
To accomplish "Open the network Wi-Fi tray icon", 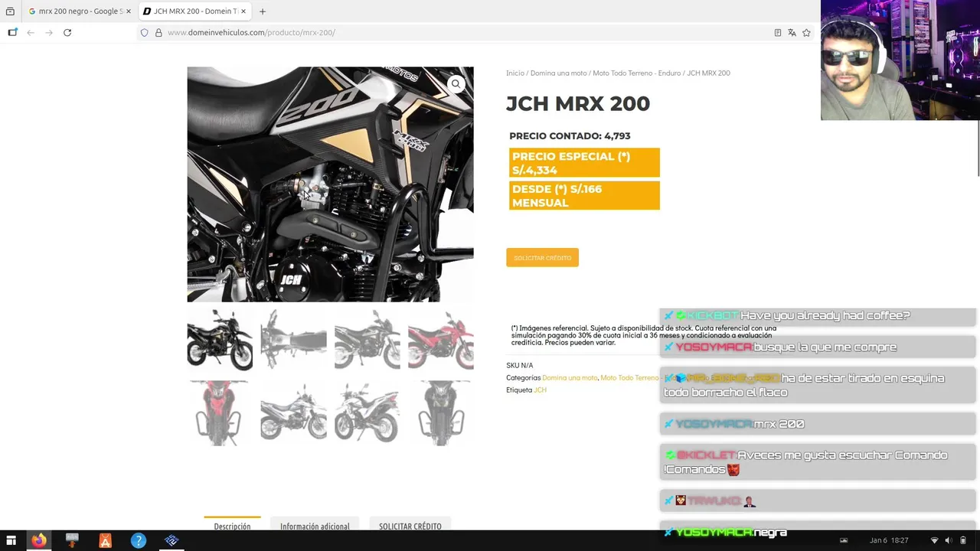I will (934, 540).
